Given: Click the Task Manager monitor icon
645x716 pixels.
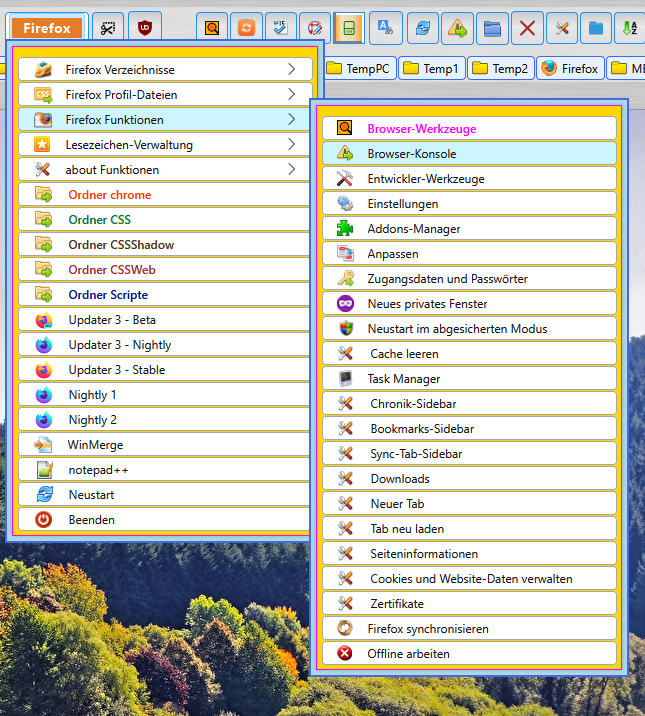Looking at the screenshot, I should point(345,379).
